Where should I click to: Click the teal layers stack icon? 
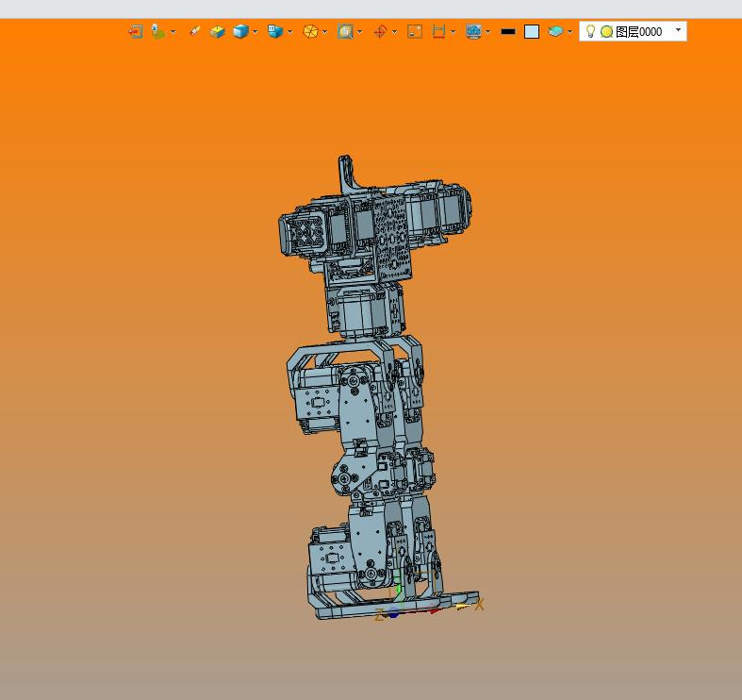pyautogui.click(x=555, y=32)
